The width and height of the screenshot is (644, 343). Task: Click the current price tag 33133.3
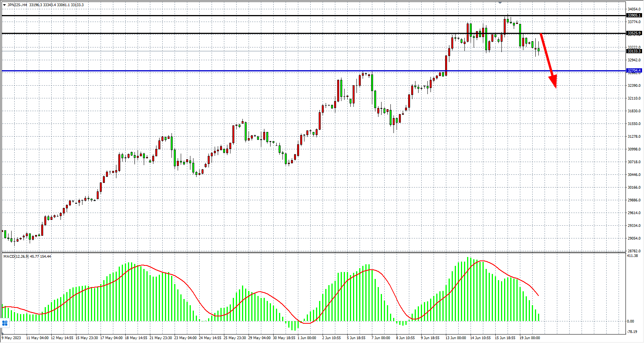(x=634, y=51)
